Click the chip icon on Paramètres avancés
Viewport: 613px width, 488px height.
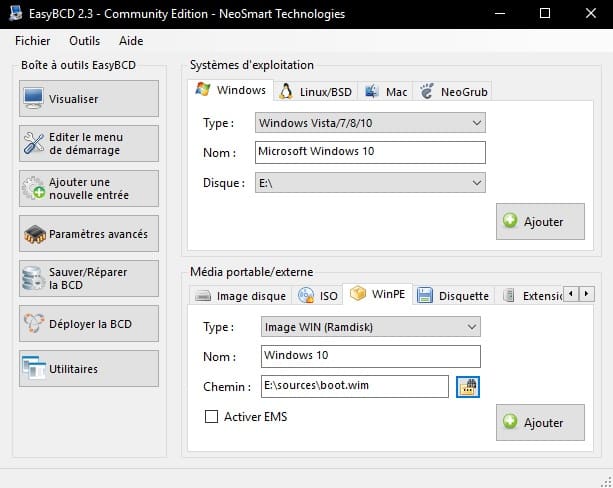pos(35,234)
